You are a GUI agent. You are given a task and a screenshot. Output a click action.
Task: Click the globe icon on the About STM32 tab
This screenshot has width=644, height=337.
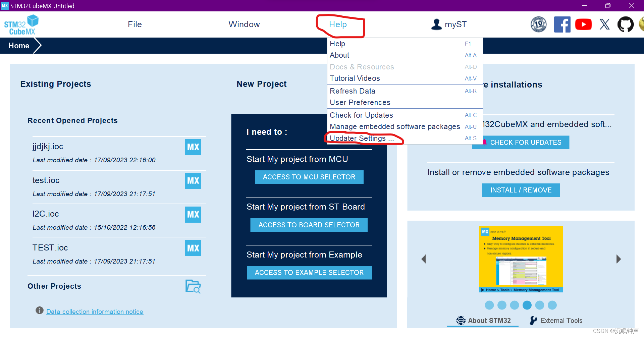click(x=461, y=321)
